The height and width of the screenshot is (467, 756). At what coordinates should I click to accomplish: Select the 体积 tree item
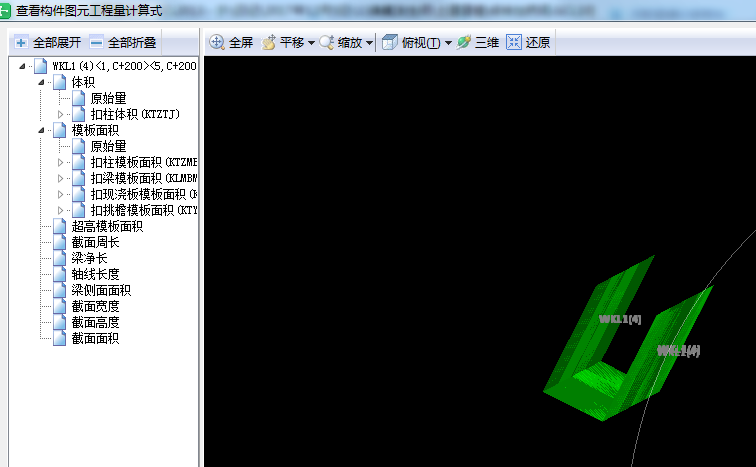pos(83,82)
